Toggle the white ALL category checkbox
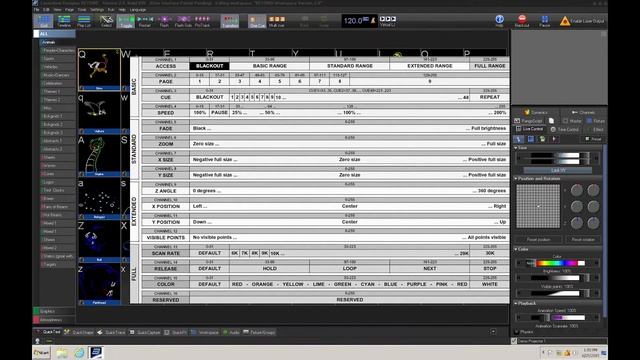Viewport: 640px width, 360px height. click(36, 34)
